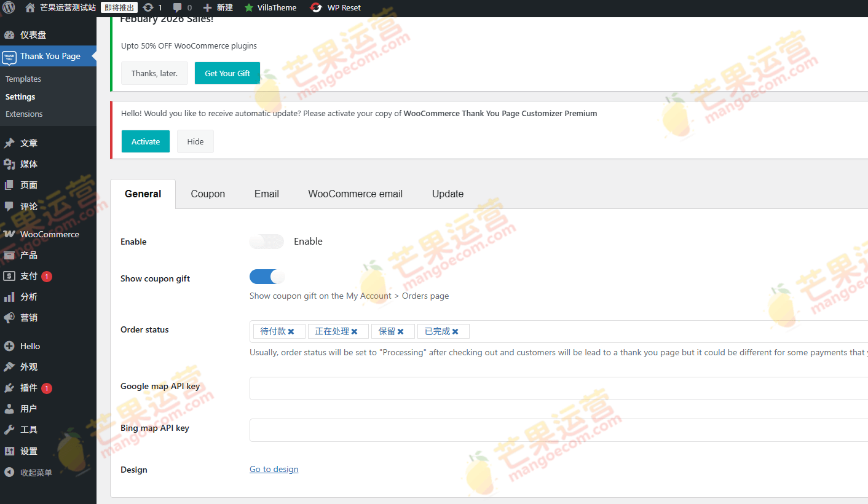868x504 pixels.
Task: Turn on the Enable toggle
Action: coord(266,242)
